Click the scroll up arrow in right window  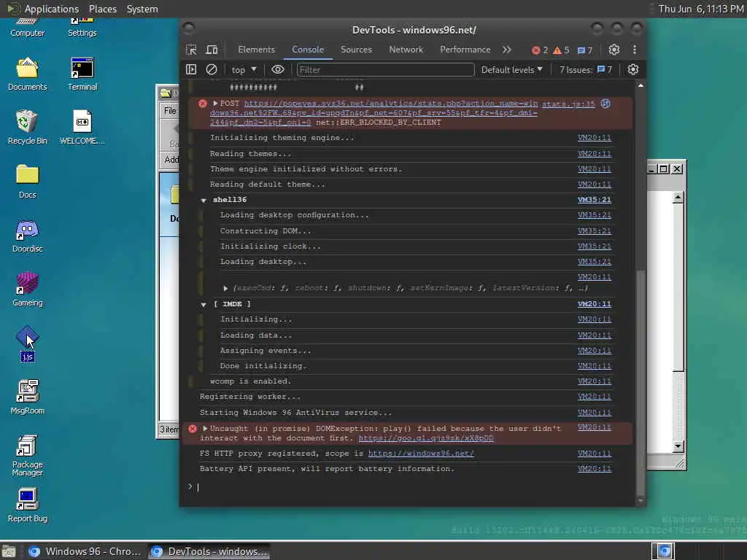[678, 197]
